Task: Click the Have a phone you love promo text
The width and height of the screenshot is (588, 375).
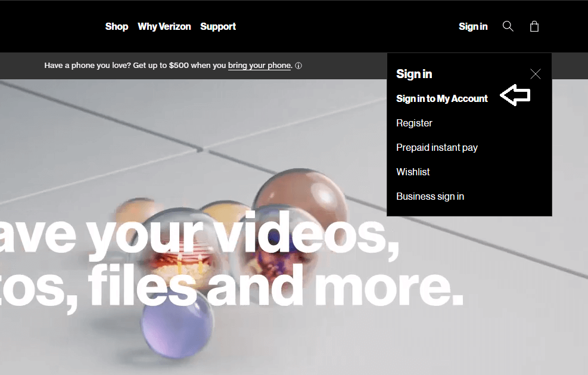Action: pos(135,66)
